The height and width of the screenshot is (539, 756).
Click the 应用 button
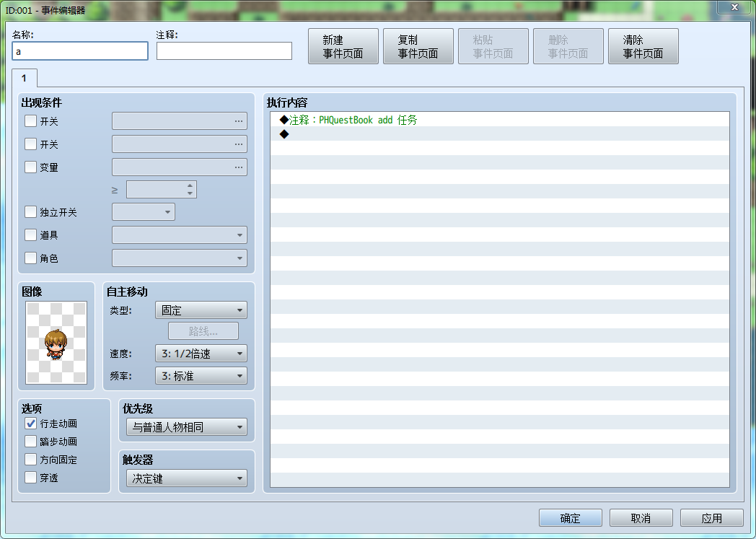[712, 518]
